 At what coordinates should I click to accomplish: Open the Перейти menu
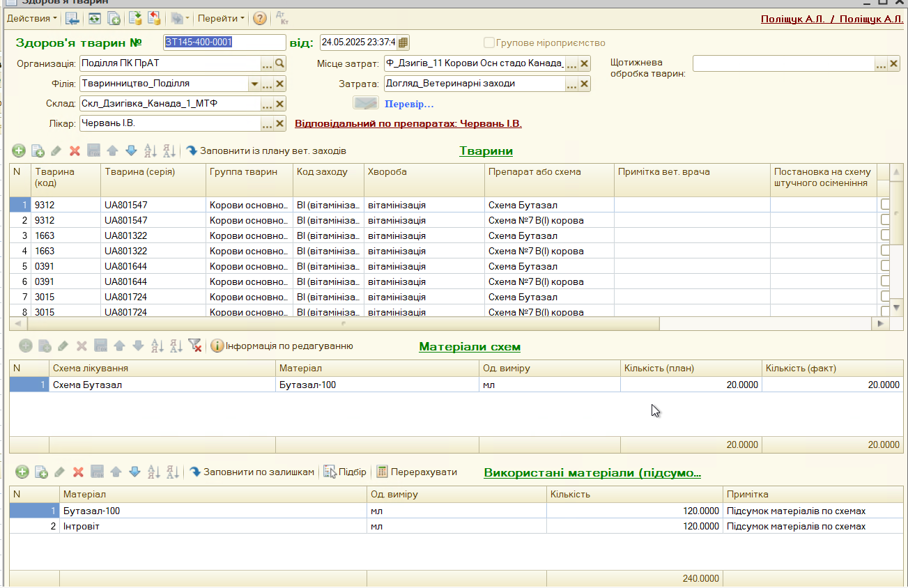pos(220,19)
